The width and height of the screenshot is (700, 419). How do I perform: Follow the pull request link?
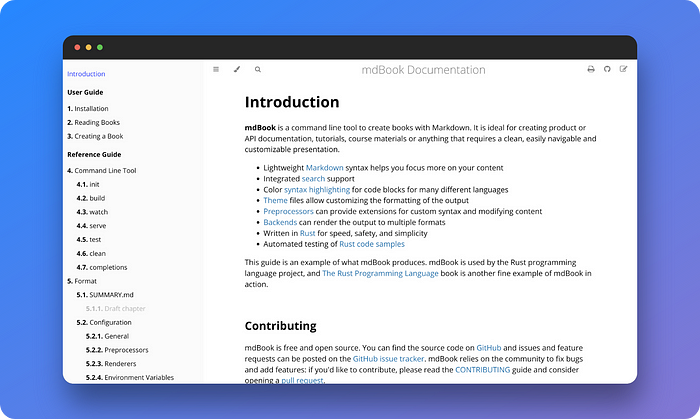click(x=302, y=380)
